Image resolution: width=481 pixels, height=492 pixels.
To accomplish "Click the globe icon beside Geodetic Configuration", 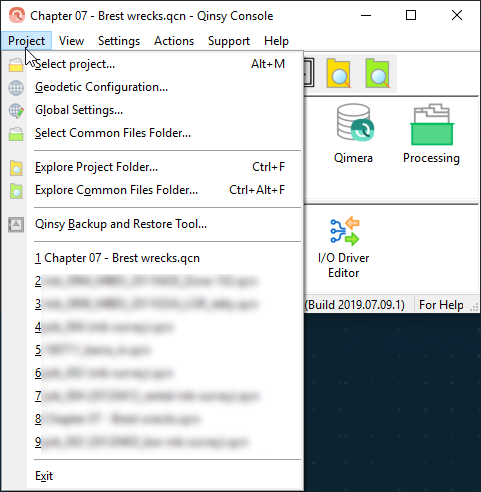I will [x=16, y=88].
